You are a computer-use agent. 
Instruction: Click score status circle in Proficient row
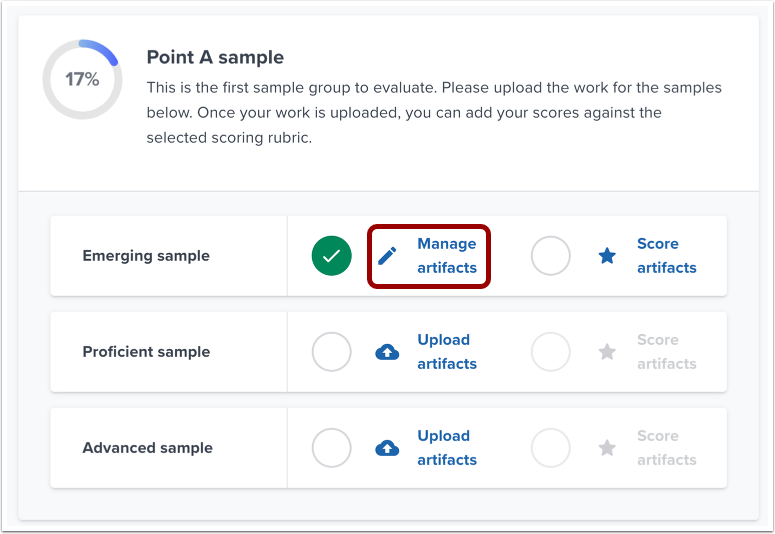click(x=550, y=352)
